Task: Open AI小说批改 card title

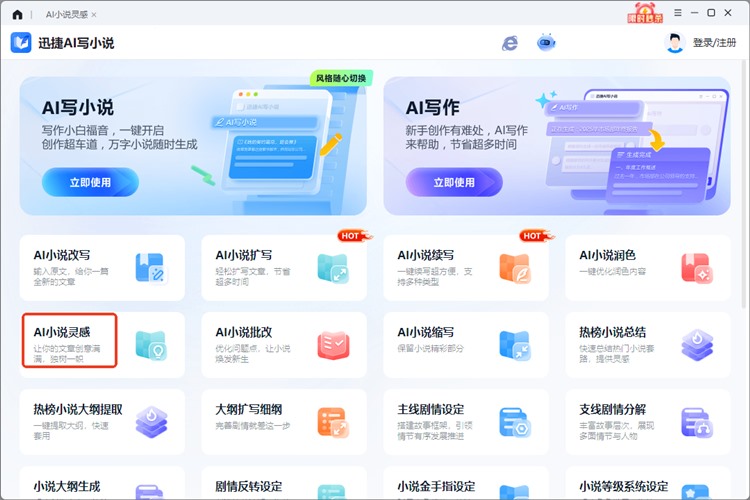Action: point(244,332)
